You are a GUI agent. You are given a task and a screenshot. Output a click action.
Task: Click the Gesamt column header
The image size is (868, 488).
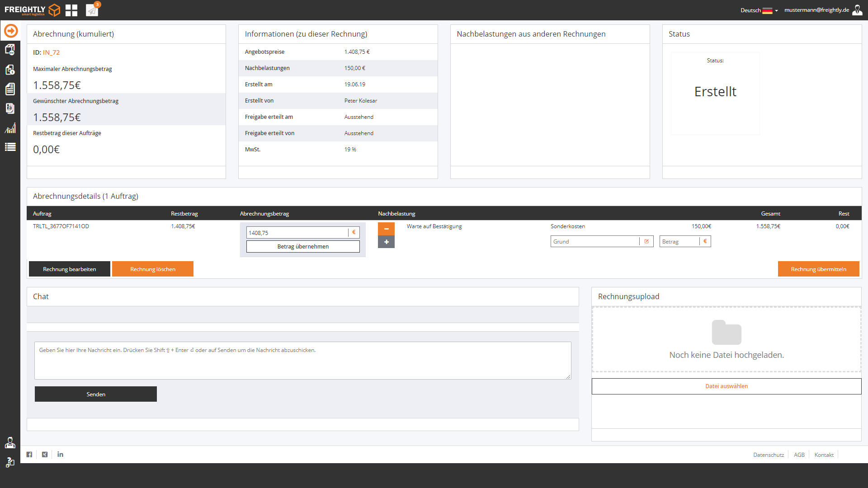(771, 213)
